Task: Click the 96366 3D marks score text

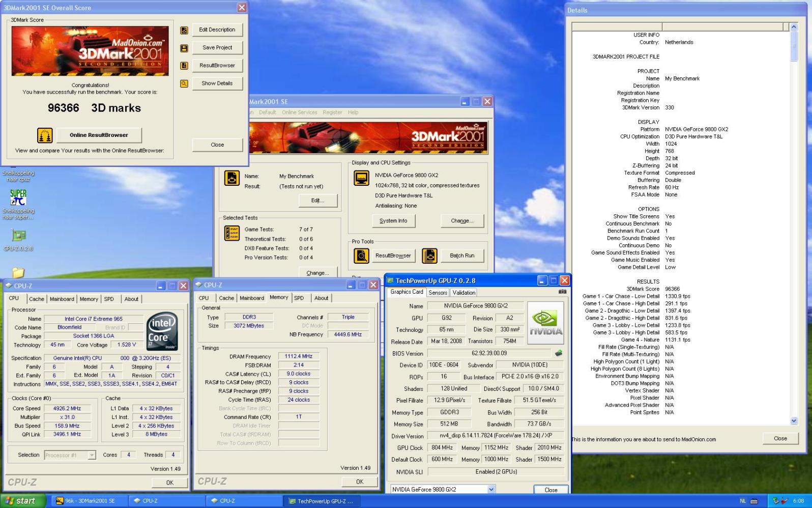Action: point(94,108)
